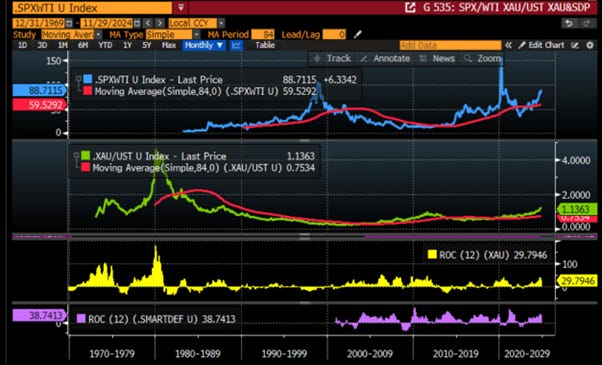
Task: Select the 1M time range
Action: tap(63, 45)
